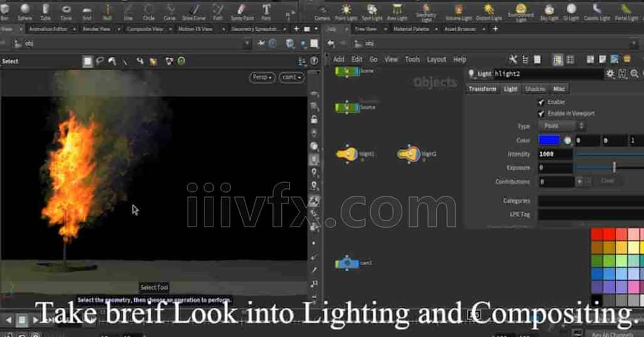The width and height of the screenshot is (644, 337).
Task: Select the Sphere shelf tool
Action: pyautogui.click(x=25, y=12)
